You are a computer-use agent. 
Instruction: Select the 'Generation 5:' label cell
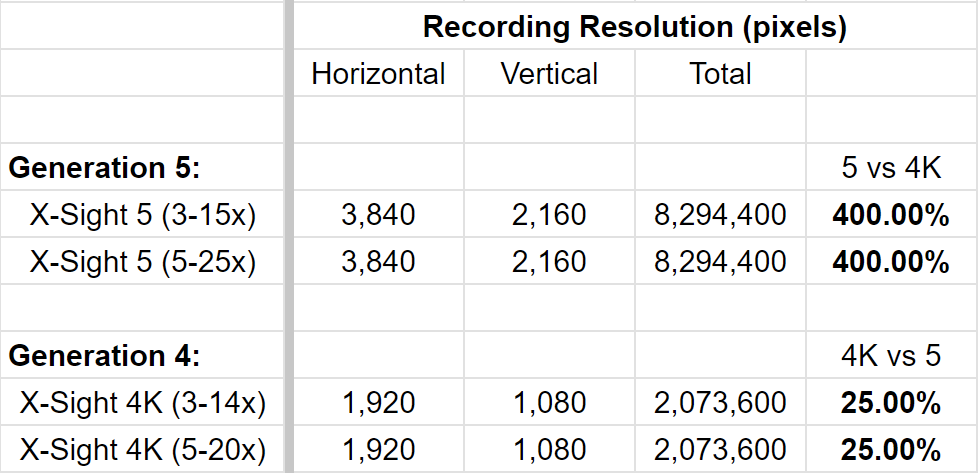pyautogui.click(x=142, y=167)
